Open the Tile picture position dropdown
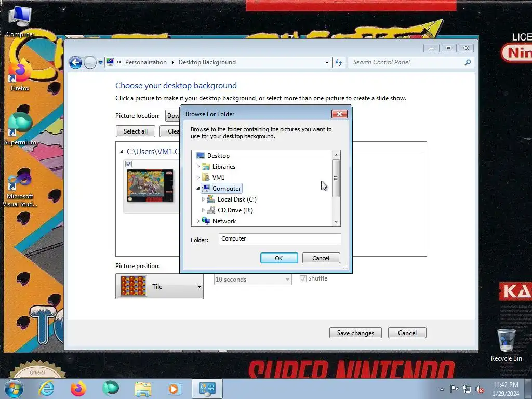Viewport: 532px width, 399px height. tap(159, 287)
